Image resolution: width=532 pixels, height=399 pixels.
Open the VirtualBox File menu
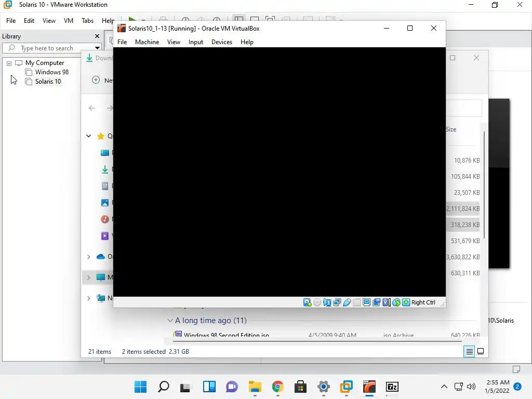pos(122,42)
